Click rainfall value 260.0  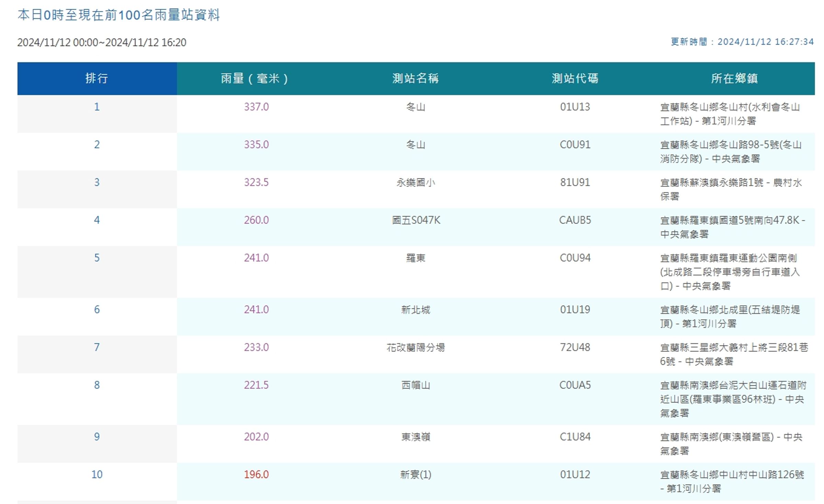click(256, 220)
